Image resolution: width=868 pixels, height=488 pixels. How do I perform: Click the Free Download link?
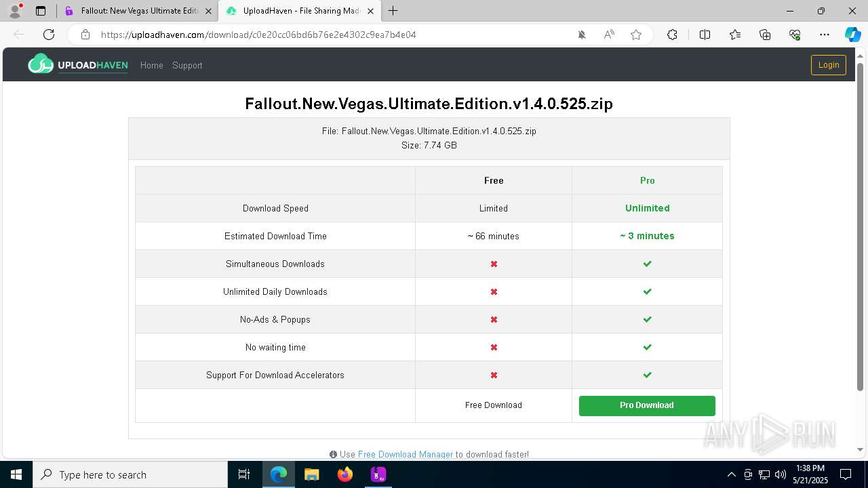(x=494, y=405)
